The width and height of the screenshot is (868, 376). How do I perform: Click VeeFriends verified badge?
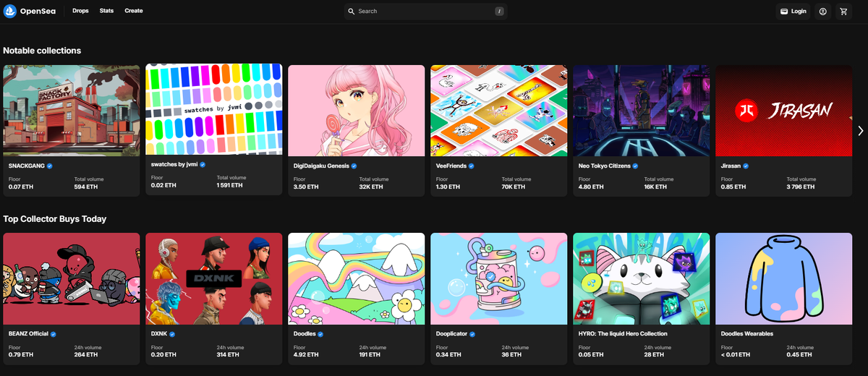[471, 166]
